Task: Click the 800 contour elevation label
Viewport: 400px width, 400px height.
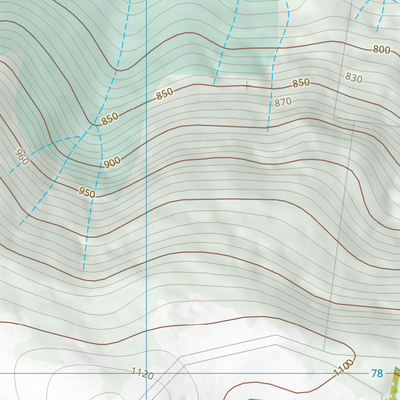Action: (x=381, y=50)
